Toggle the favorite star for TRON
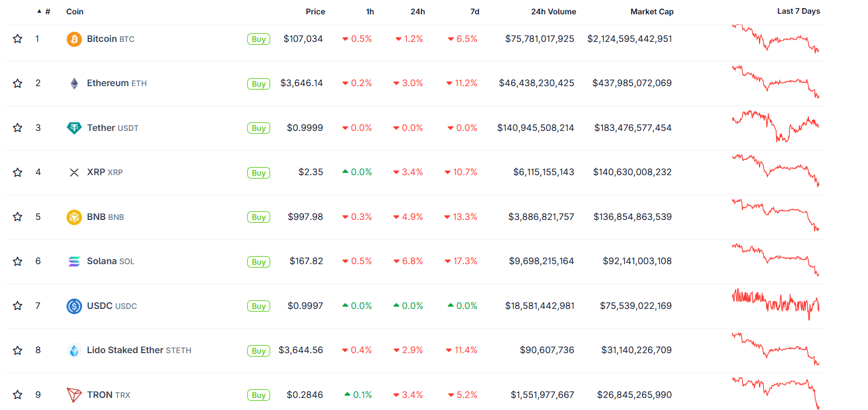Screen dimensions: 868x410 tap(18, 395)
